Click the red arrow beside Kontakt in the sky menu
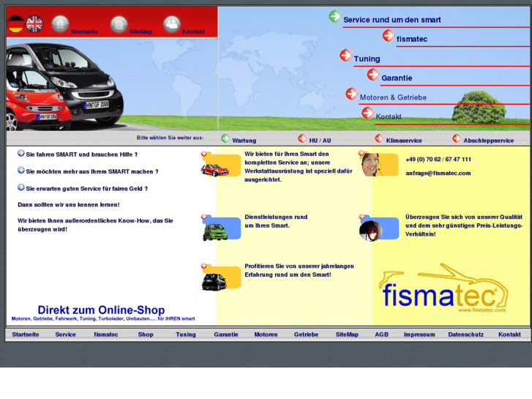This screenshot has width=532, height=399. (x=367, y=113)
